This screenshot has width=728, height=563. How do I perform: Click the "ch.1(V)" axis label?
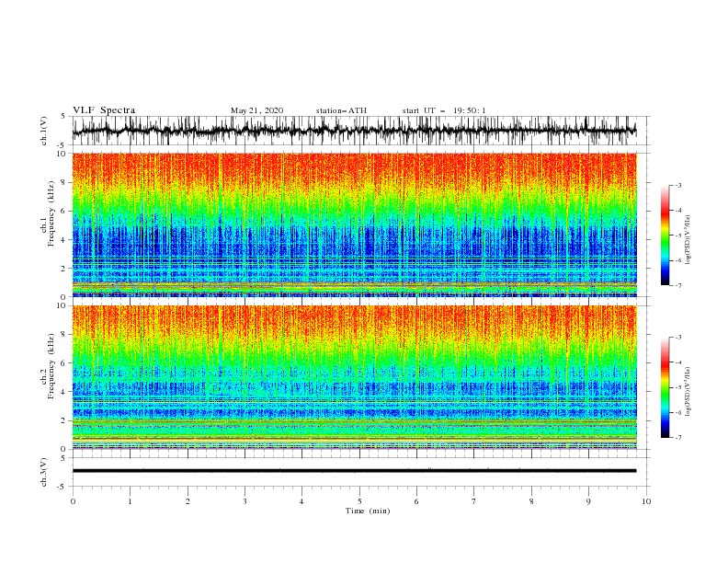[x=44, y=131]
